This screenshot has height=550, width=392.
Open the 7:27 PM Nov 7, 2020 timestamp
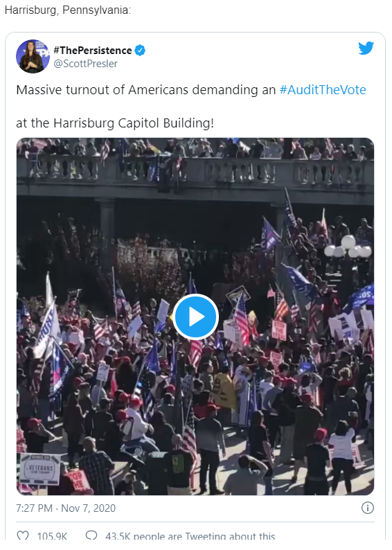click(x=66, y=508)
